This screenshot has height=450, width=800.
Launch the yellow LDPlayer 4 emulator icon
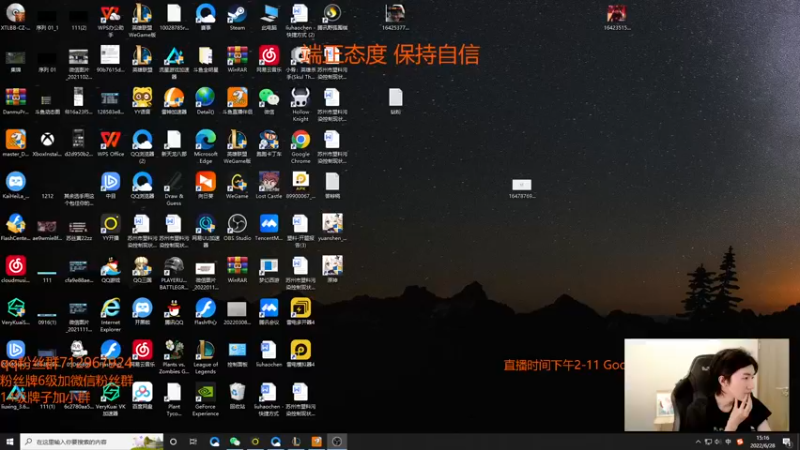coord(301,354)
